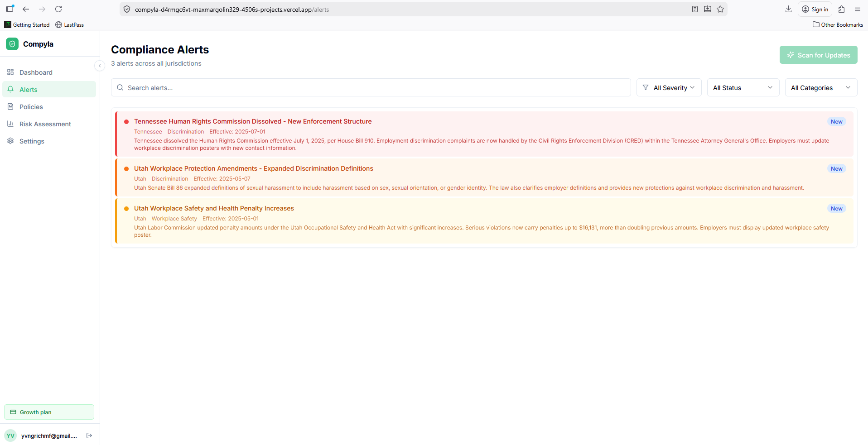Screen dimensions: 868x445
Task: Open the All Categories dropdown
Action: (x=821, y=87)
